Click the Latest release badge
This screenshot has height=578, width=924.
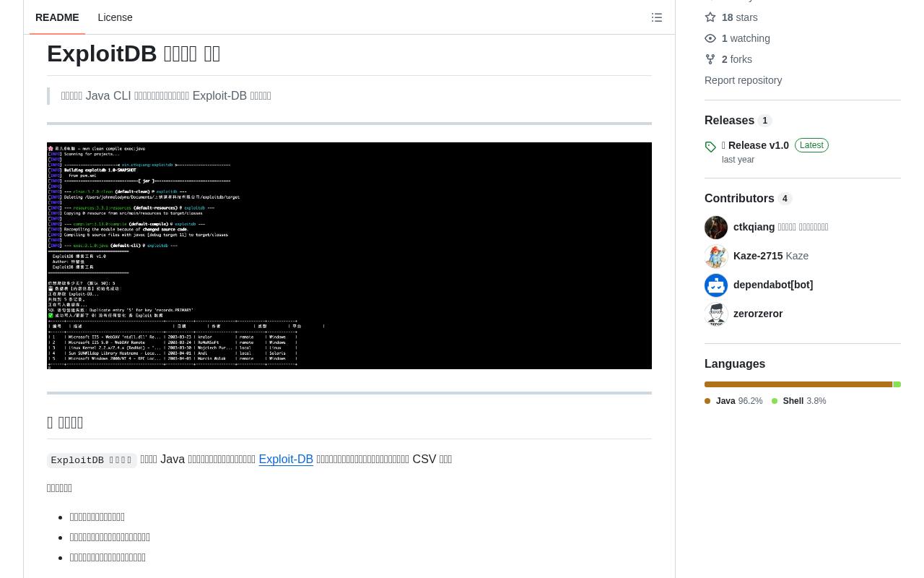point(811,145)
